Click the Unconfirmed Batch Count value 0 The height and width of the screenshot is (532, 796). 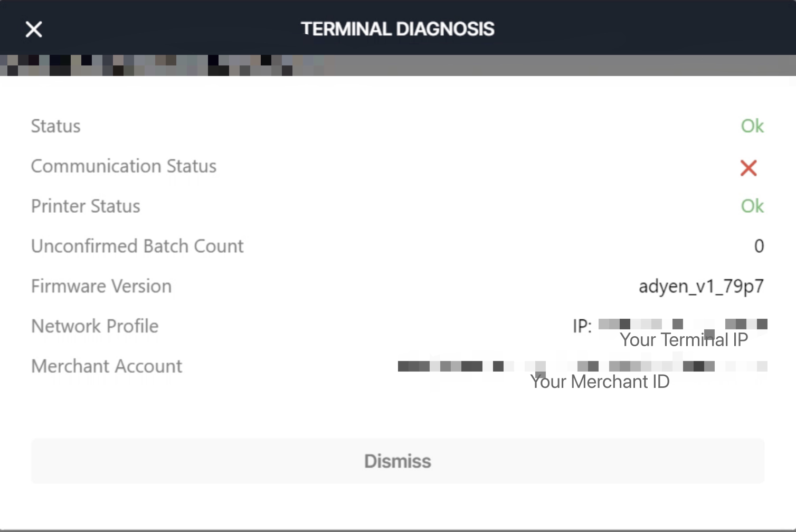(759, 246)
